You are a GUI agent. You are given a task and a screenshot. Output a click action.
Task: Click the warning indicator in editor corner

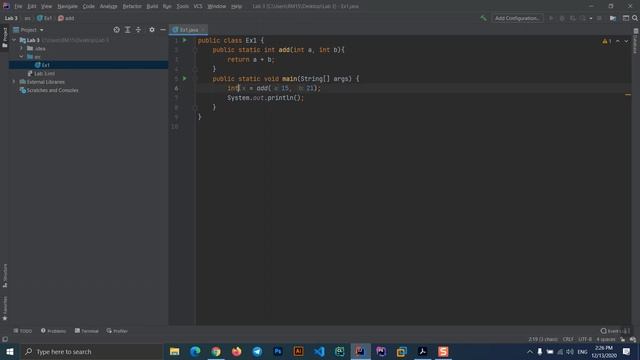point(607,41)
